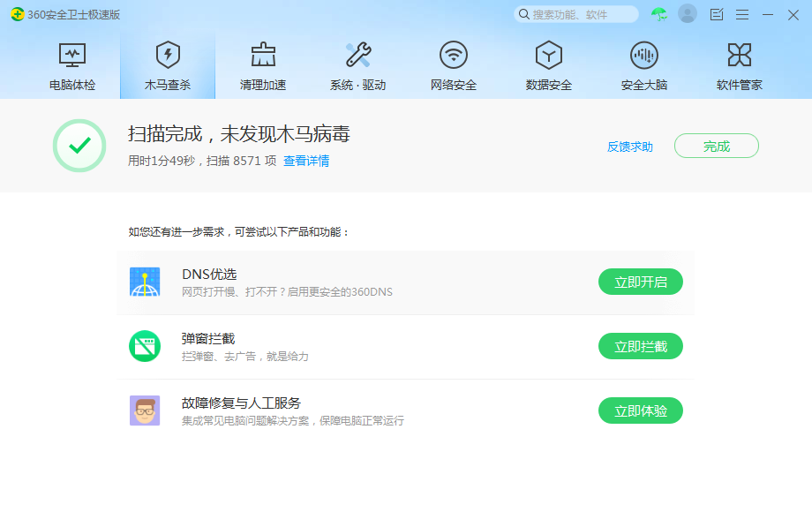812x512 pixels.
Task: Open the user account avatar
Action: tap(688, 14)
